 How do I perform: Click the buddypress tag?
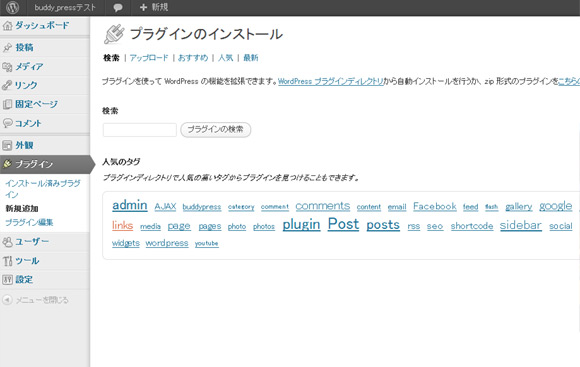[x=202, y=207]
